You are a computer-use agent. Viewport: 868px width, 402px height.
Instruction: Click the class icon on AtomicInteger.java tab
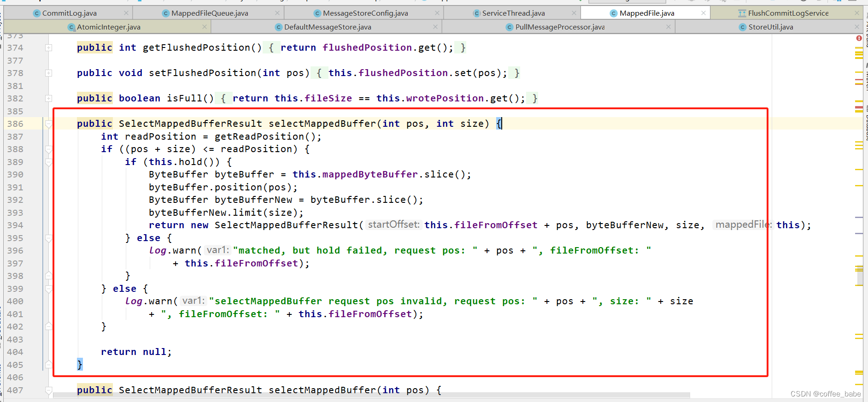(x=71, y=27)
